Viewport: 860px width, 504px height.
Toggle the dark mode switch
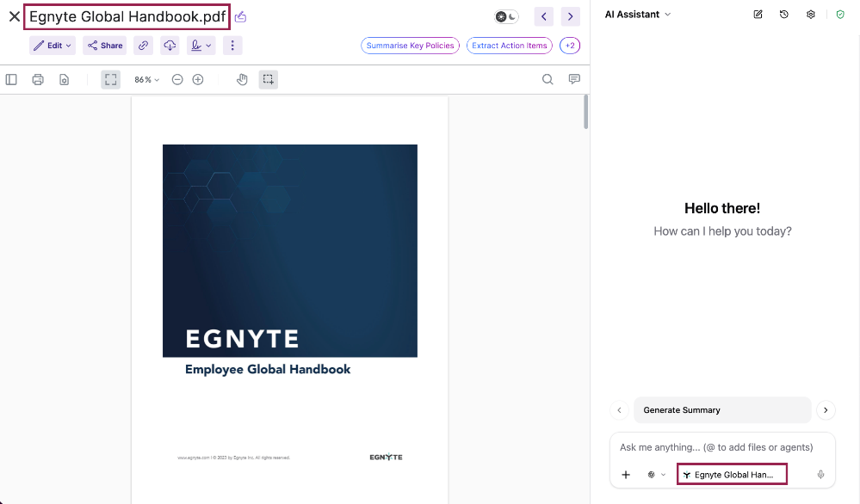pyautogui.click(x=506, y=17)
